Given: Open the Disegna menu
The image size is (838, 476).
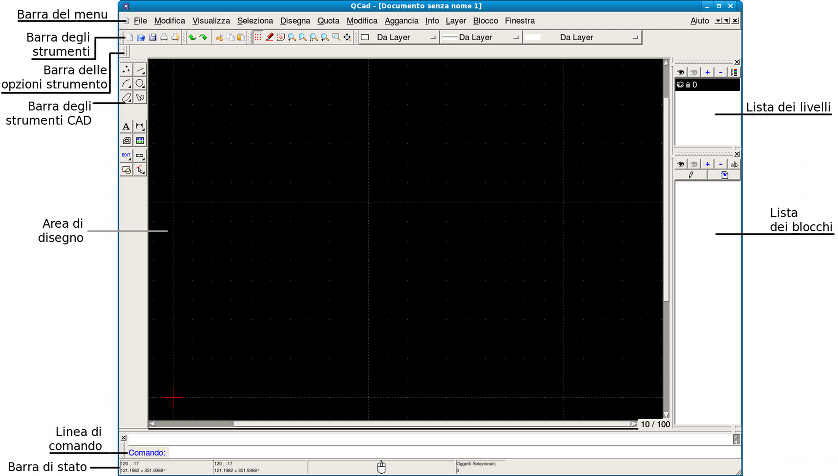Looking at the screenshot, I should pos(295,20).
